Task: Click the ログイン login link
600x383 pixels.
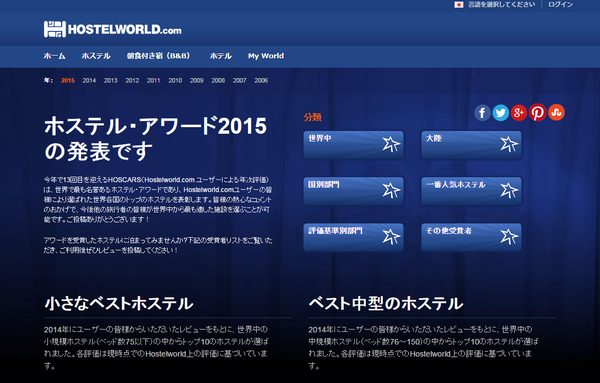Action: tap(560, 5)
